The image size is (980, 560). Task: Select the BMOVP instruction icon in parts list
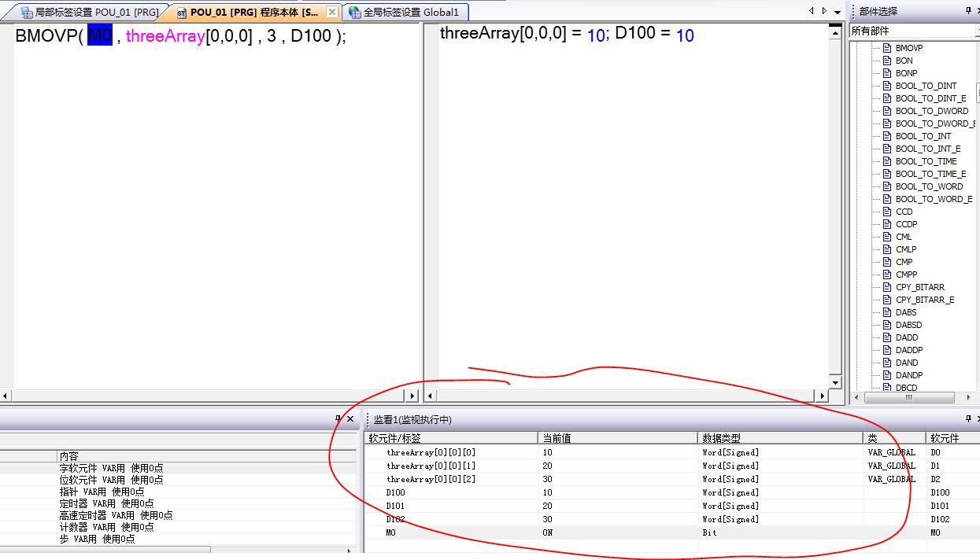pyautogui.click(x=886, y=48)
